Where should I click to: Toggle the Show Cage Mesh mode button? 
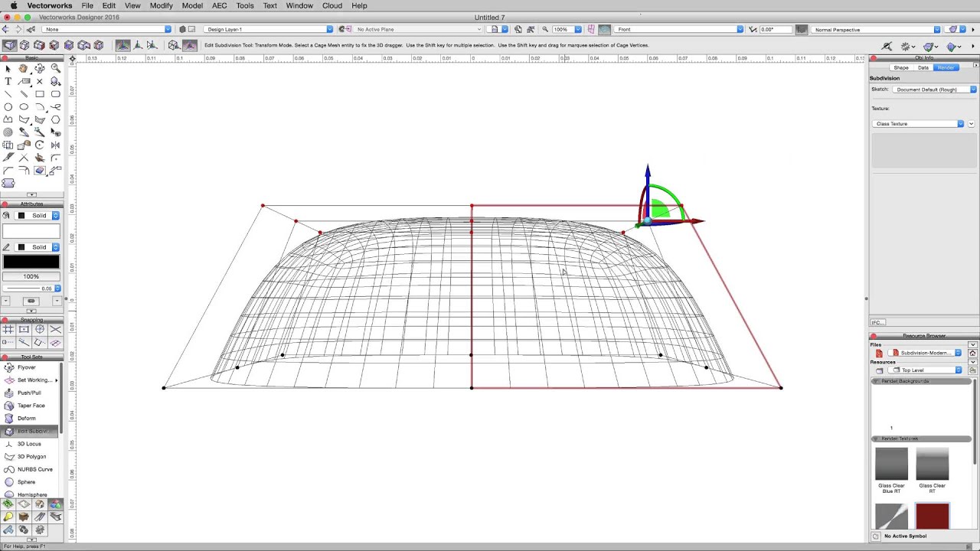coord(174,45)
